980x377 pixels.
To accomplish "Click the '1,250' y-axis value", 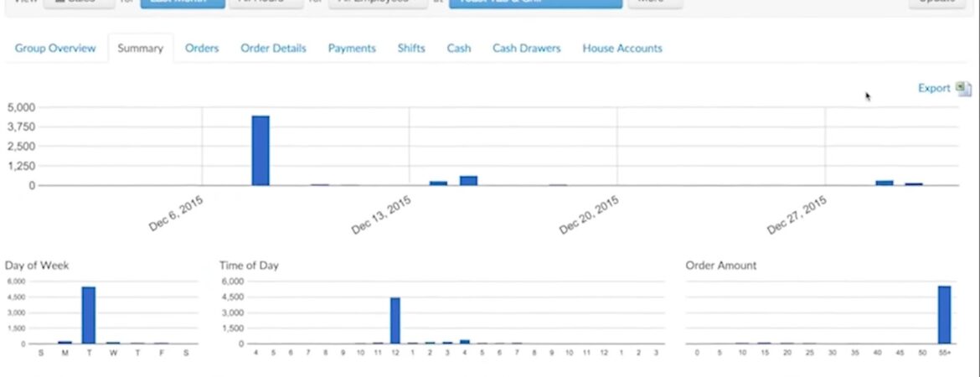I will pyautogui.click(x=22, y=166).
